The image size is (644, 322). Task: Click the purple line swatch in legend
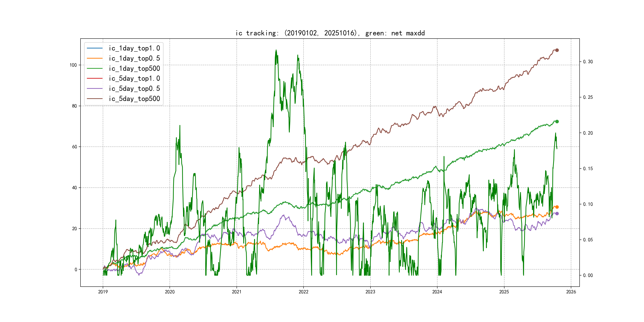coord(94,88)
